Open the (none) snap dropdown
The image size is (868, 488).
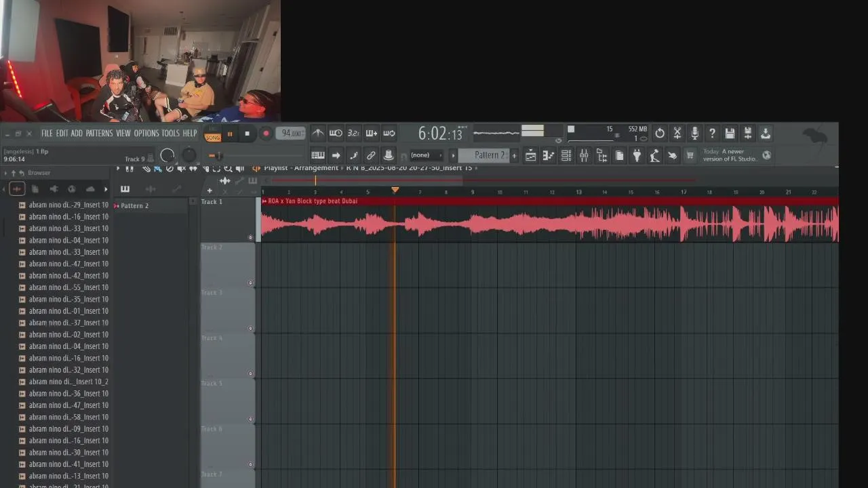click(x=425, y=155)
